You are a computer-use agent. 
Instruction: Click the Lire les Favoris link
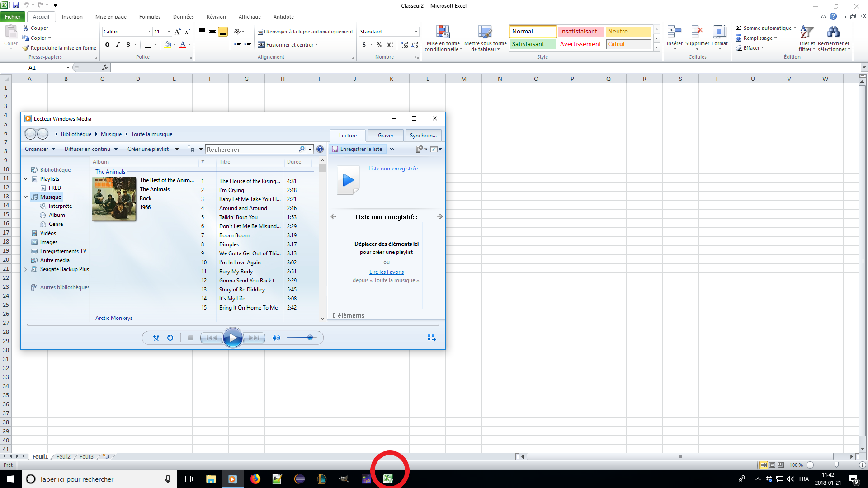[386, 272]
